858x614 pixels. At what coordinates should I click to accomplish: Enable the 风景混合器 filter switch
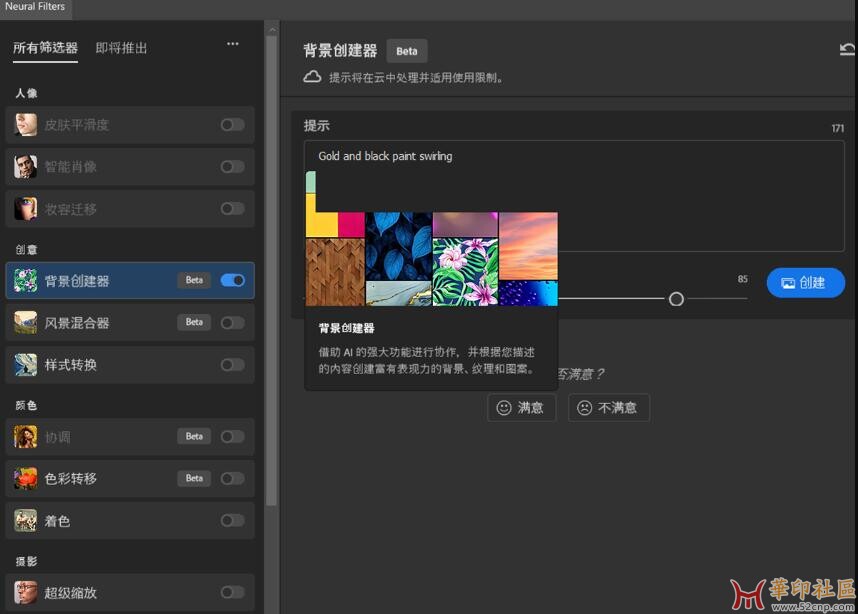coord(233,322)
